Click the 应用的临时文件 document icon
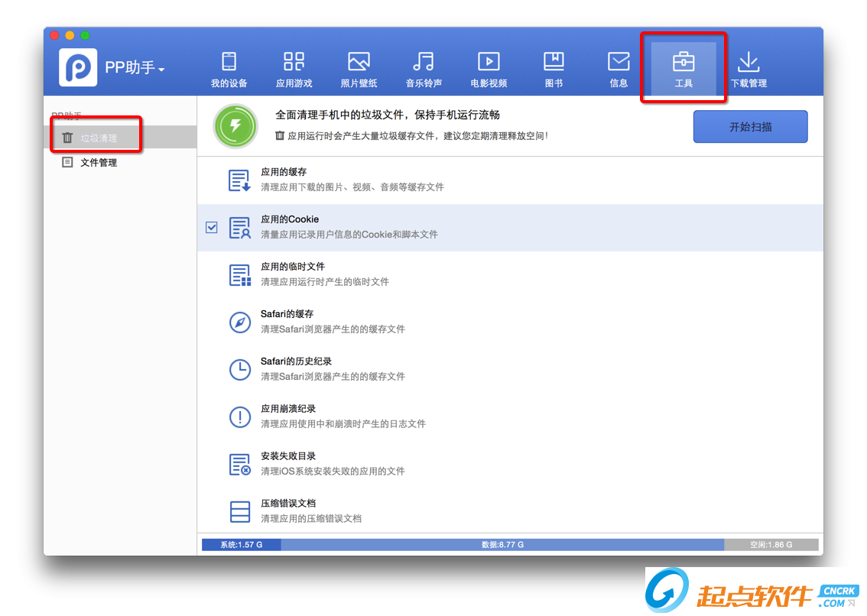 click(239, 275)
